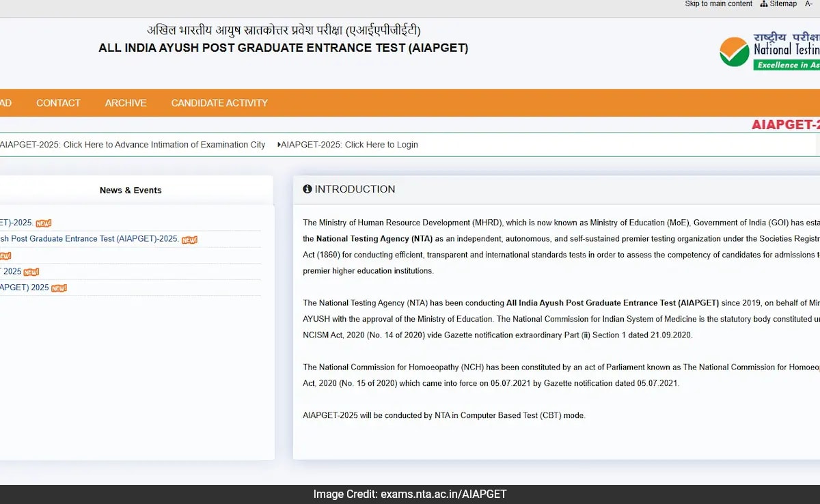The image size is (820, 504).
Task: Open Advance Intimation of Examination City link
Action: pos(133,145)
